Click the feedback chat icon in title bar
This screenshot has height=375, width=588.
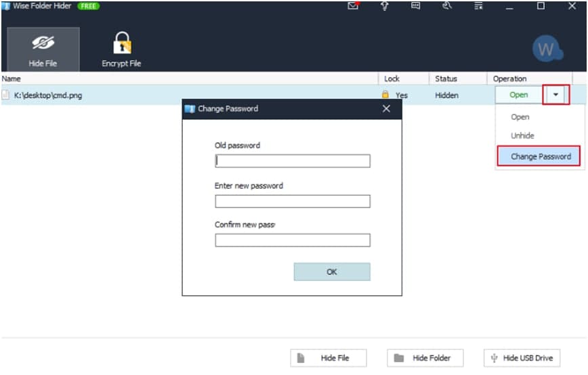pyautogui.click(x=415, y=6)
